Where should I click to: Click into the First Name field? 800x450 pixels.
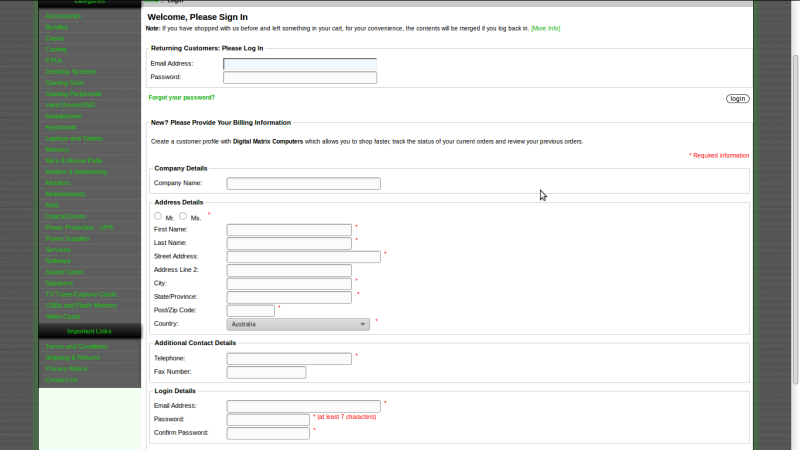coord(289,230)
